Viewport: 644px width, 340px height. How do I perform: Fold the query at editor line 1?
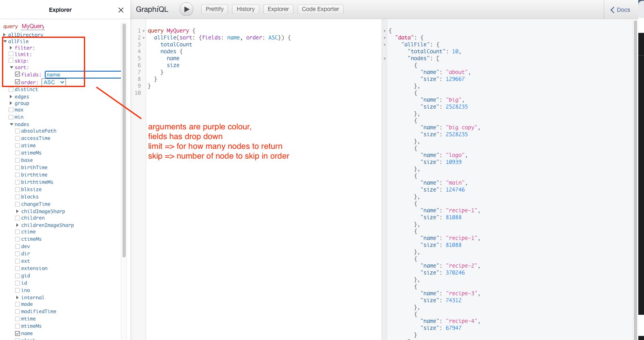(x=144, y=31)
